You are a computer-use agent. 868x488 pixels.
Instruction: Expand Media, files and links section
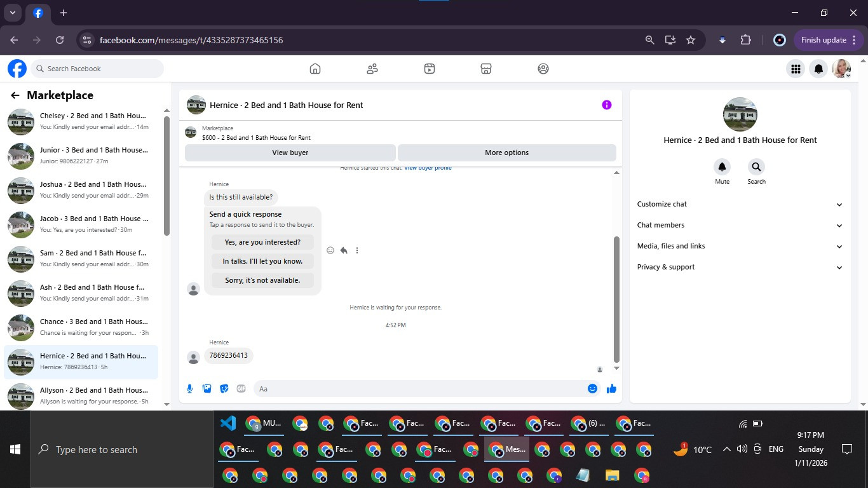[740, 247]
